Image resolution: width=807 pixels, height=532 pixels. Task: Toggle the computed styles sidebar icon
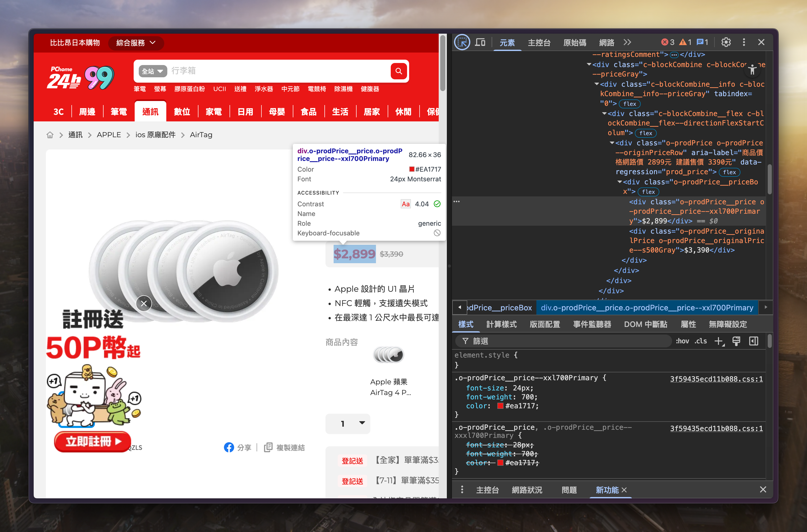pyautogui.click(x=753, y=341)
